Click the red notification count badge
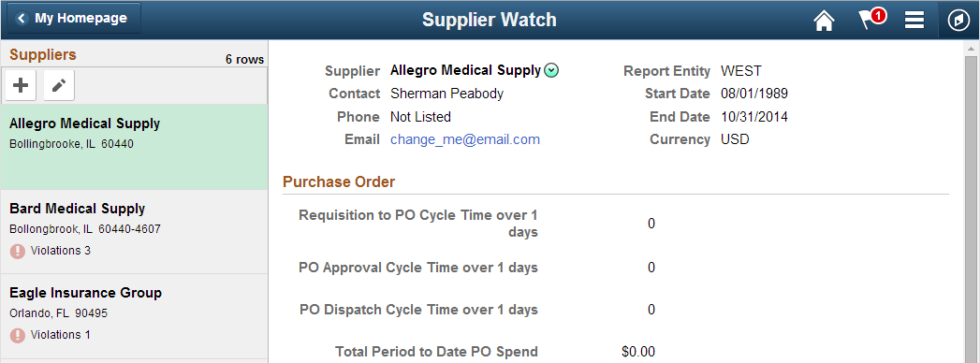 click(x=878, y=15)
